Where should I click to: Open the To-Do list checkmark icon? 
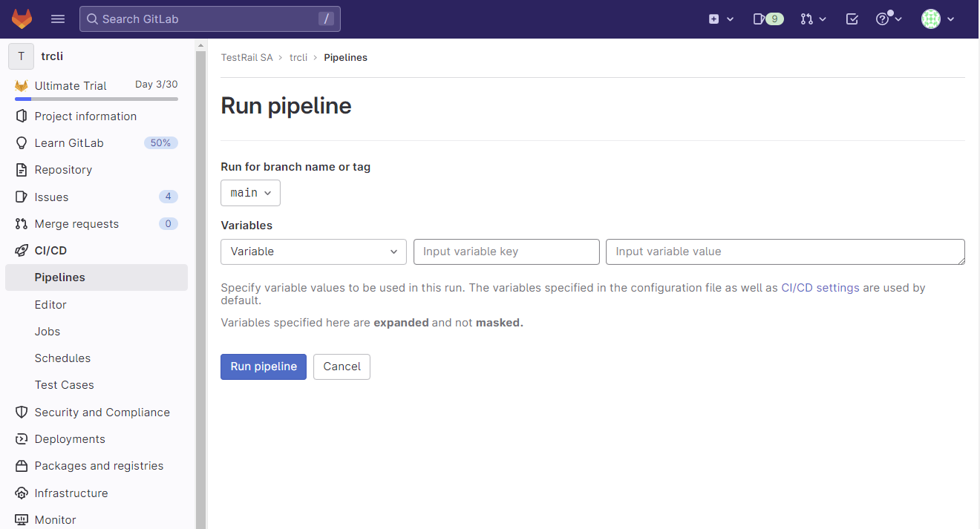(852, 19)
